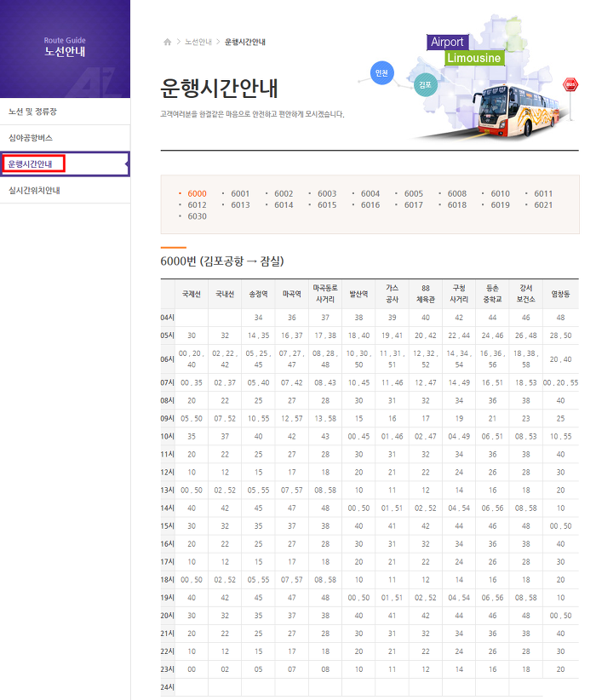This screenshot has height=700, width=596.
Task: Select route 6000 link
Action: (x=197, y=194)
